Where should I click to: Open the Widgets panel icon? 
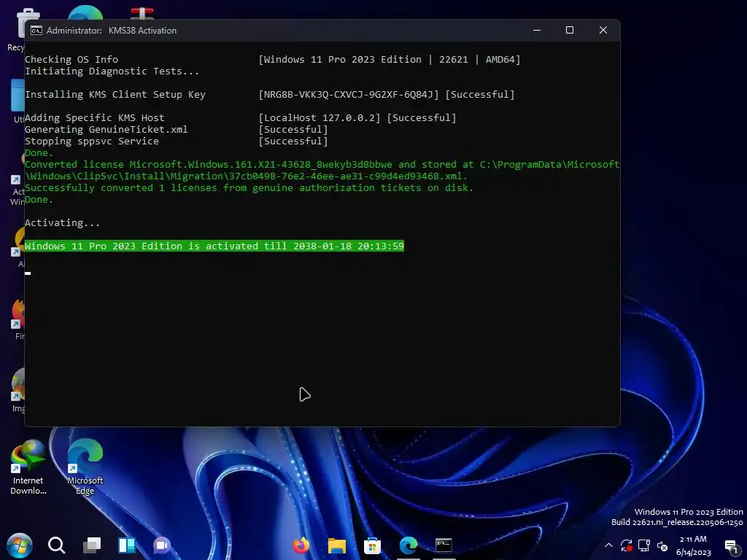pyautogui.click(x=127, y=545)
